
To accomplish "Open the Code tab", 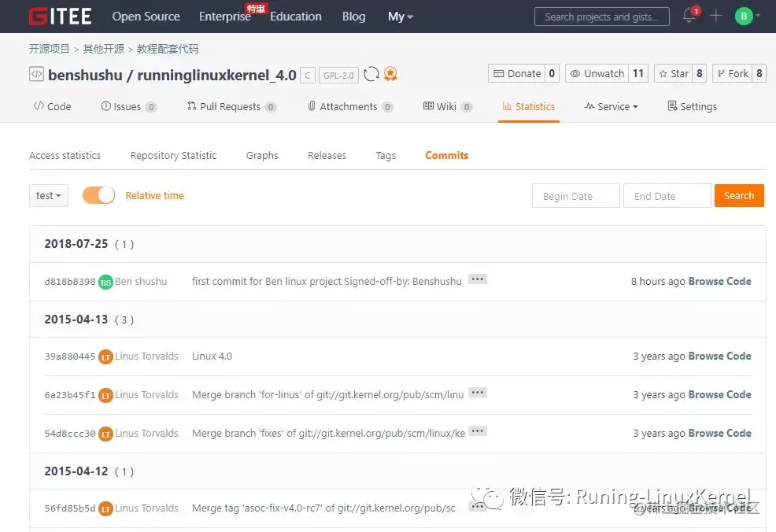I will tap(53, 106).
